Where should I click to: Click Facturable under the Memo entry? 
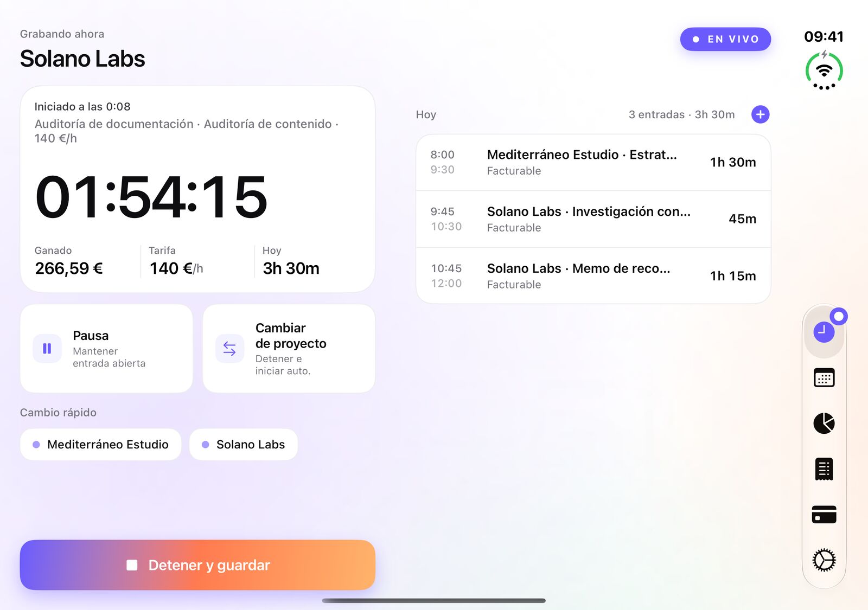tap(514, 285)
